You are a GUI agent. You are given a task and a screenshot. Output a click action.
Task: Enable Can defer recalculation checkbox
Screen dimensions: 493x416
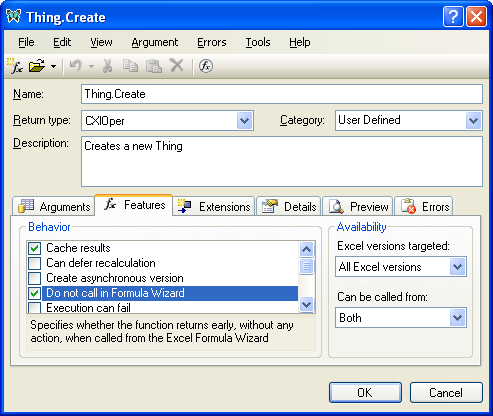pyautogui.click(x=35, y=263)
